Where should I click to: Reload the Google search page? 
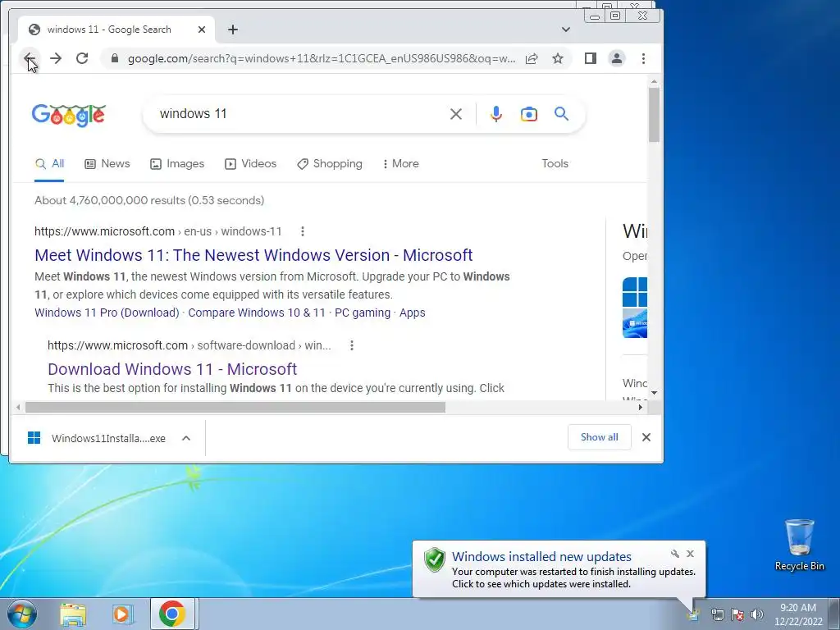[82, 58]
